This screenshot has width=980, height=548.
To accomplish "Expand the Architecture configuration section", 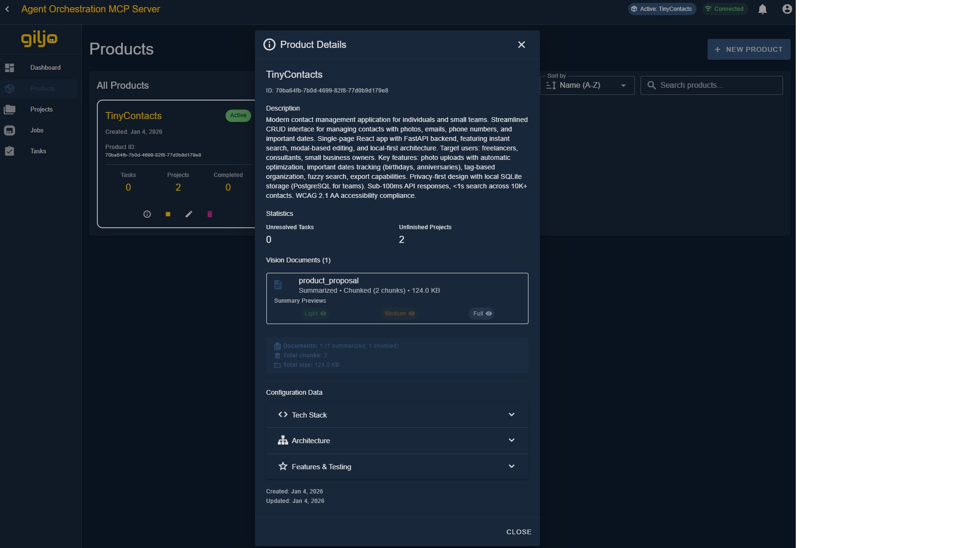I will click(x=397, y=441).
